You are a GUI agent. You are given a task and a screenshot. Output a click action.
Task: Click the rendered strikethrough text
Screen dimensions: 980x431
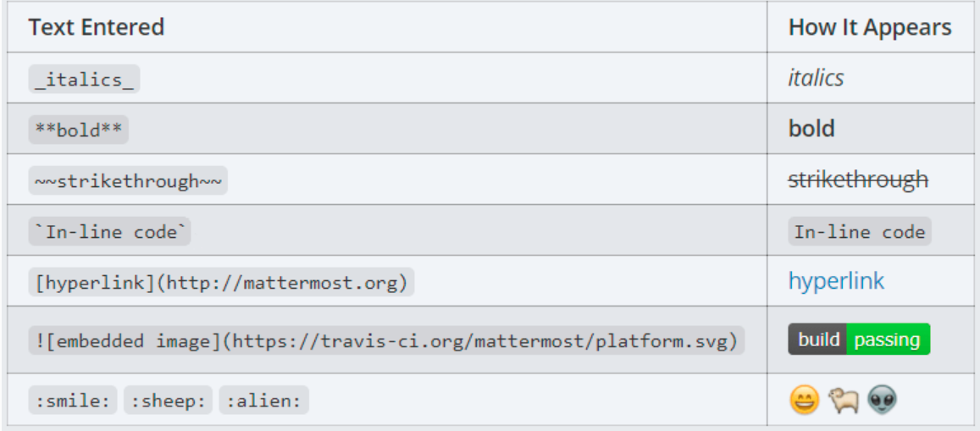(x=858, y=180)
